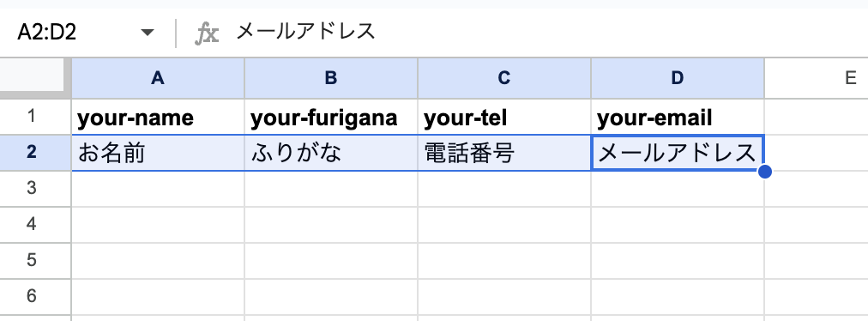
Task: Select column E header
Action: point(817,78)
